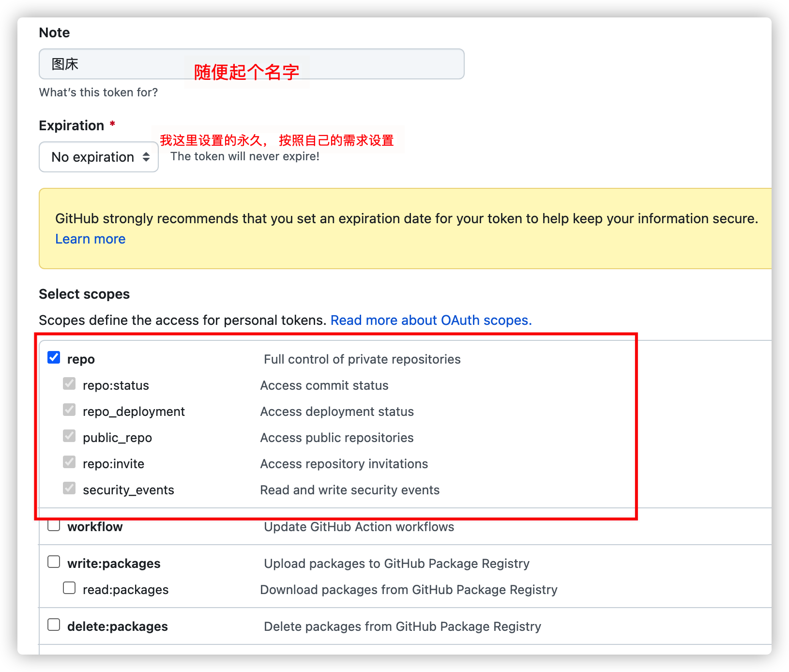Click the repo scope label
Image resolution: width=789 pixels, height=672 pixels.
click(81, 360)
